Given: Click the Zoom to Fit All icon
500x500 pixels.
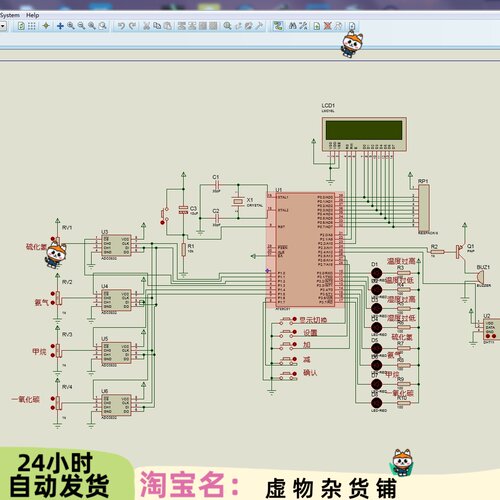Looking at the screenshot, I should 92,26.
